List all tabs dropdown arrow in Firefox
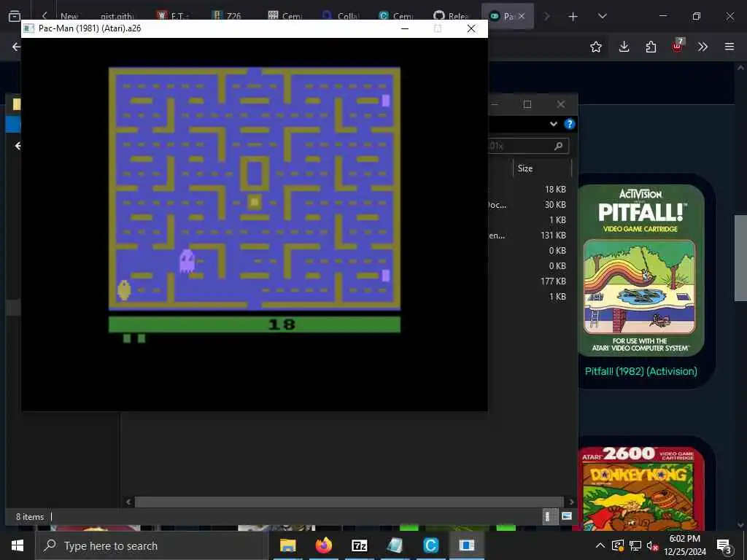This screenshot has height=560, width=747. coord(602,16)
